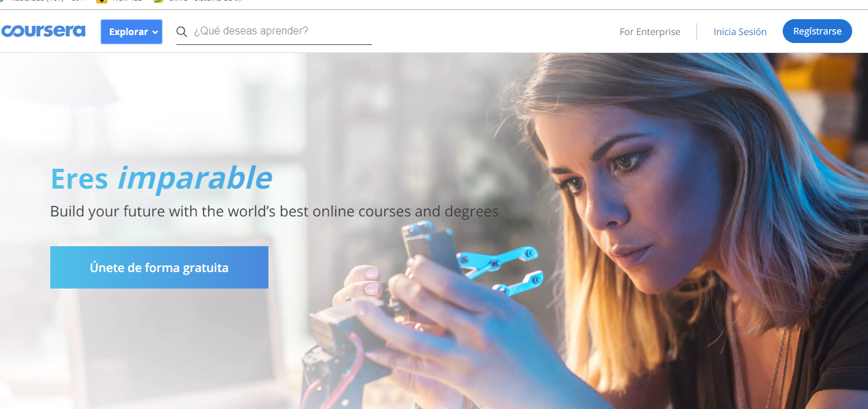
Task: Focus the "¿Qué deseas aprender?" search field
Action: (x=274, y=31)
